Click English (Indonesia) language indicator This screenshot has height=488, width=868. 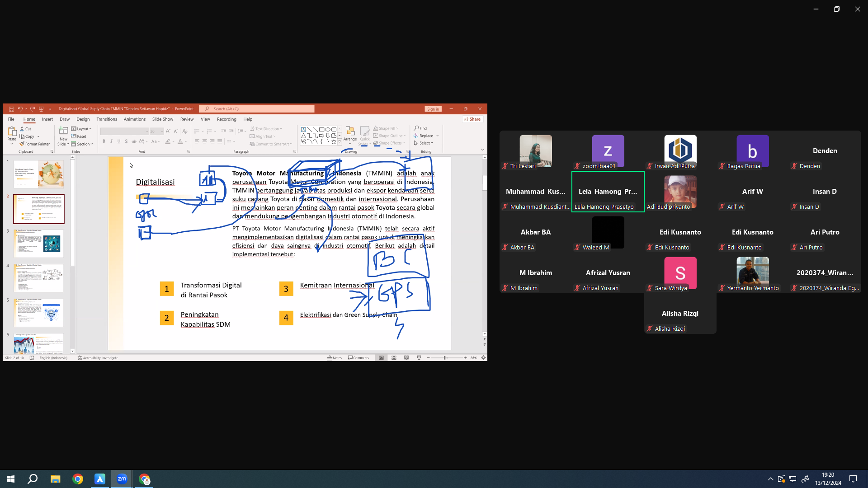[53, 358]
